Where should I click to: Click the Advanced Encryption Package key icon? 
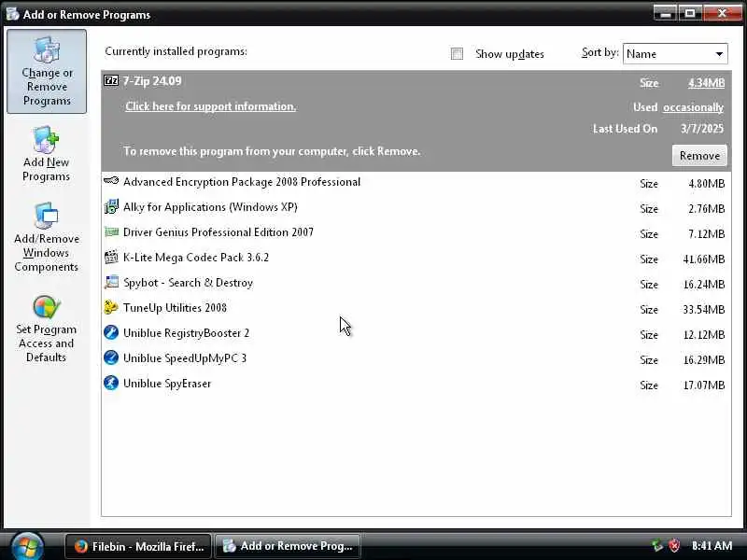[111, 181]
